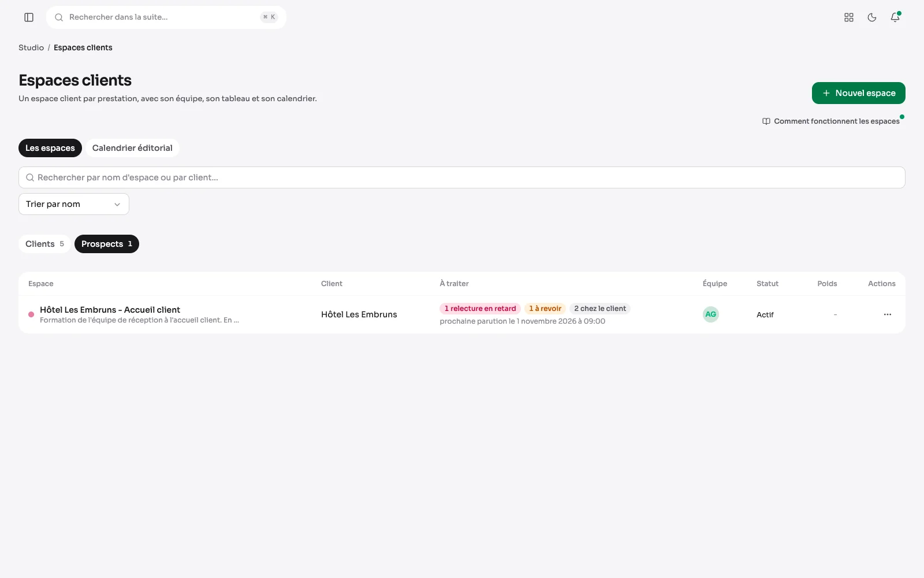Click the search by space name field
This screenshot has width=924, height=578.
pyautogui.click(x=462, y=177)
